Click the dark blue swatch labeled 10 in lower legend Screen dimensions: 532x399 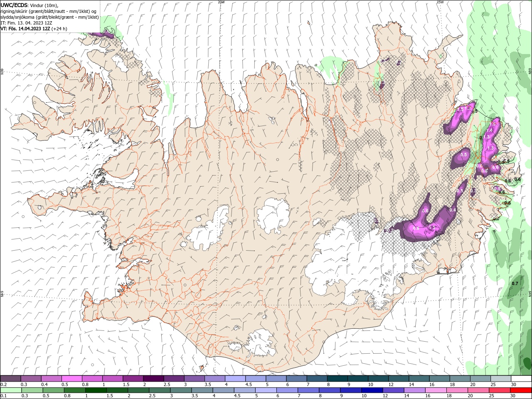pos(372,390)
